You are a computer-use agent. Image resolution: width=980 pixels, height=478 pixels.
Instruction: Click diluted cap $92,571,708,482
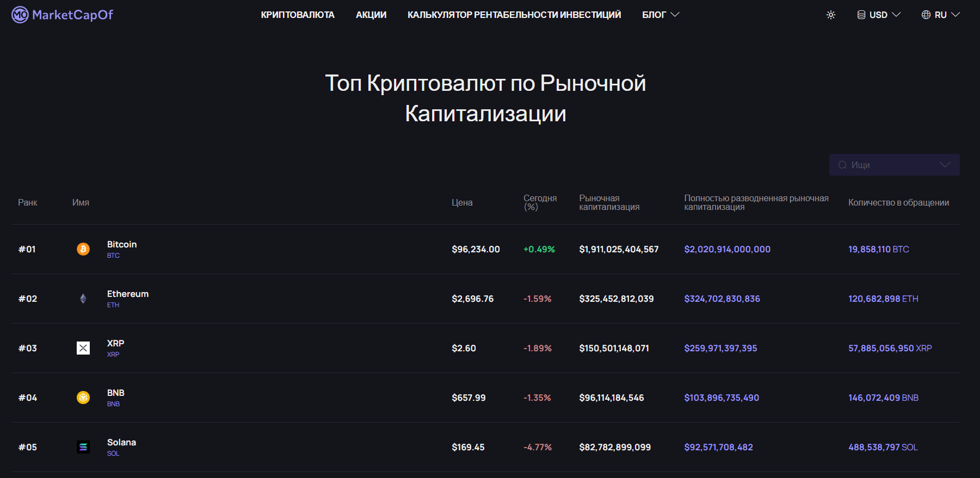[719, 447]
